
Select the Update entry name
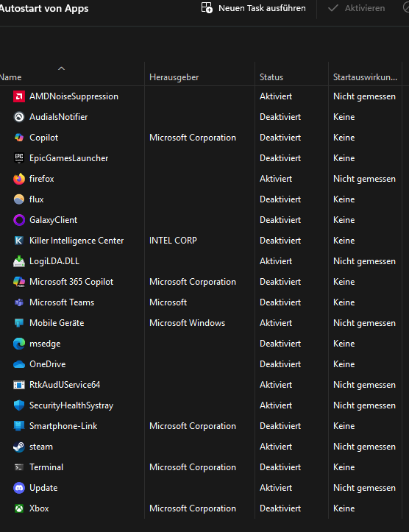(43, 488)
